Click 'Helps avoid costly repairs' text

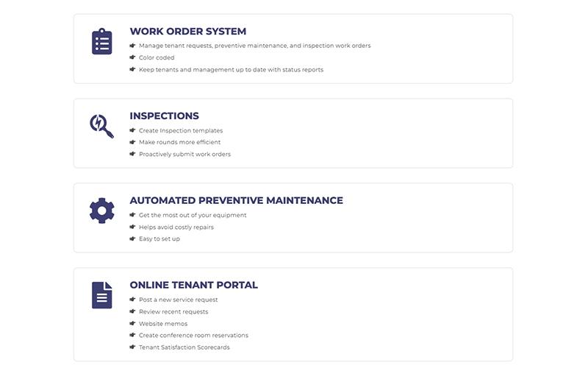(x=176, y=227)
